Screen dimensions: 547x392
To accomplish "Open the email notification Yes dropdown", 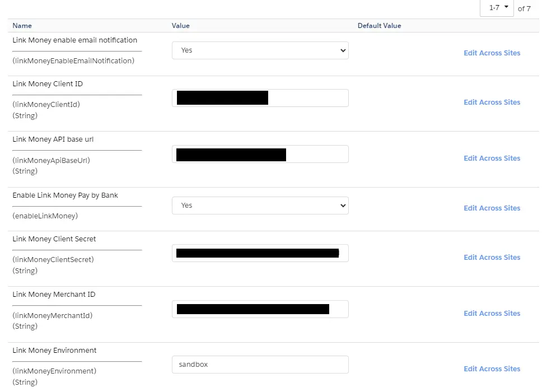I will [x=260, y=50].
